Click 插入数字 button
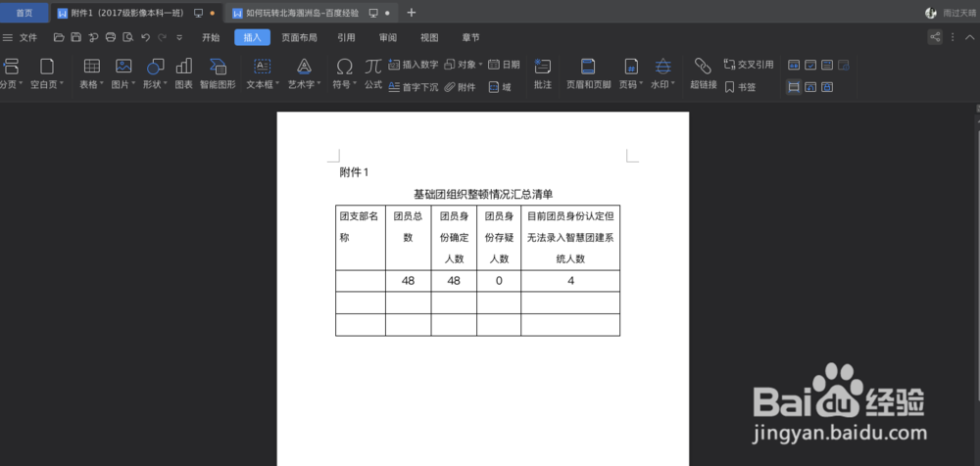The image size is (980, 466). point(414,65)
